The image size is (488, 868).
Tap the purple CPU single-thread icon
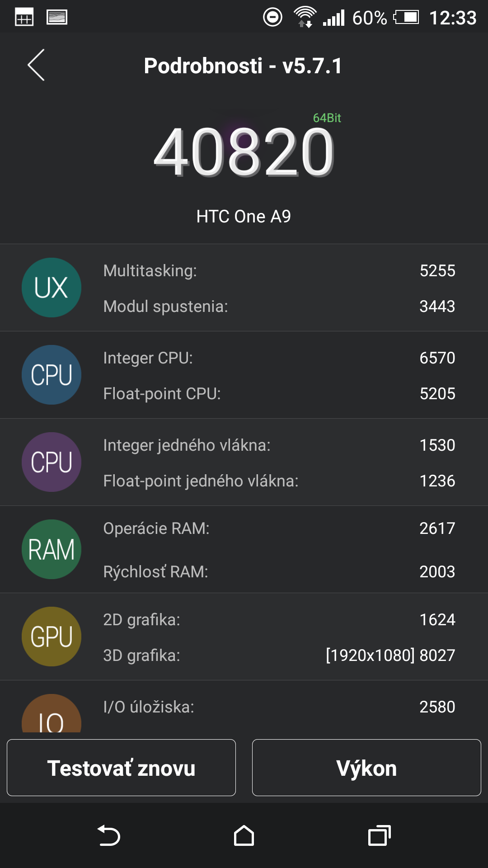click(x=52, y=462)
